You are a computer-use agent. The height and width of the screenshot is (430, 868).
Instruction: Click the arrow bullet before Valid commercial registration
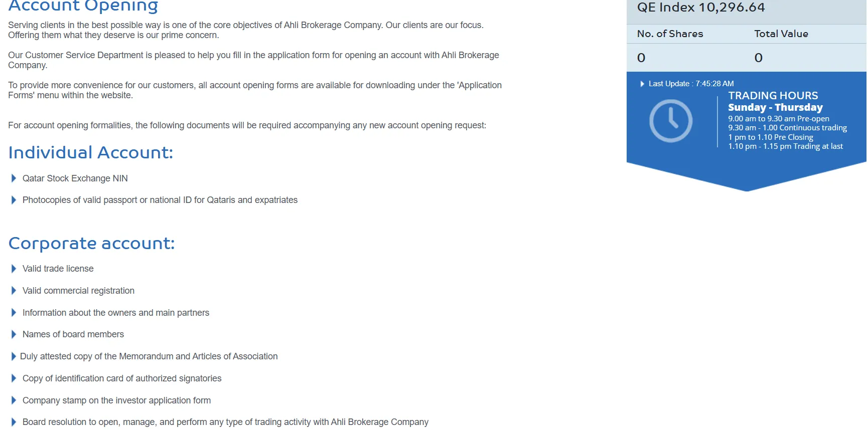point(14,291)
